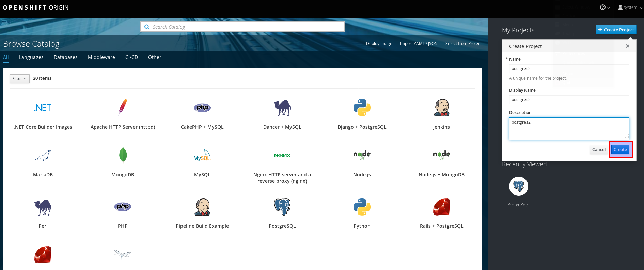Click Nginx HTTP server label text
This screenshot has height=270, width=644.
tap(282, 178)
